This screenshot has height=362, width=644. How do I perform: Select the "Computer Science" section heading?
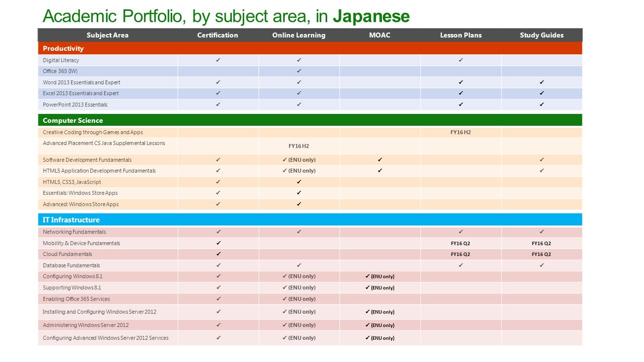[73, 120]
